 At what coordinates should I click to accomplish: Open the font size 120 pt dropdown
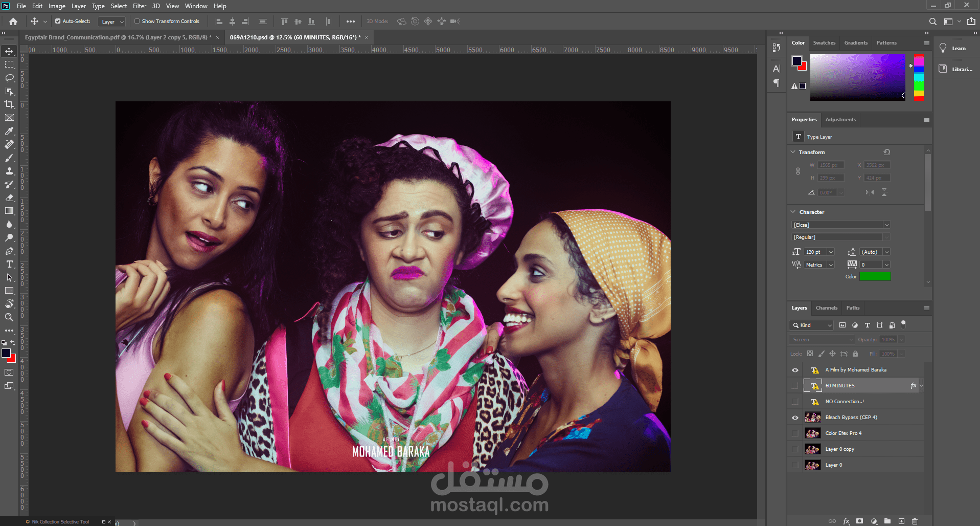point(831,252)
